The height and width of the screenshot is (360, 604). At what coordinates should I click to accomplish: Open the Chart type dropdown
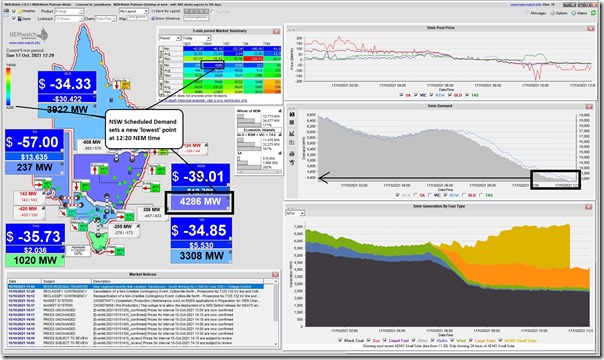tap(106, 18)
